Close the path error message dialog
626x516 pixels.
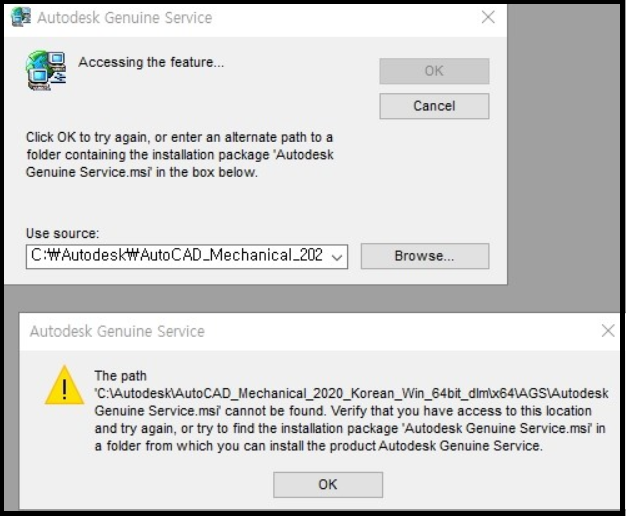[607, 331]
